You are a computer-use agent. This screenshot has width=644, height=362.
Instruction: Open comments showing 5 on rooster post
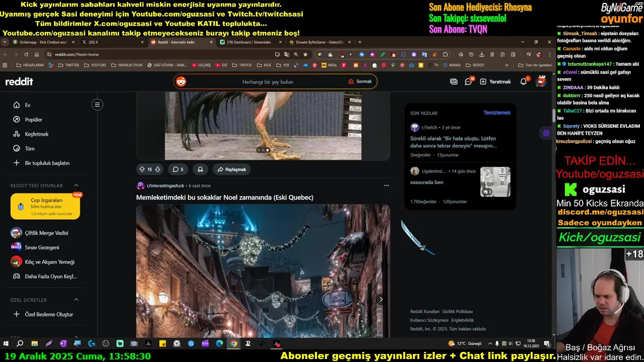point(178,169)
